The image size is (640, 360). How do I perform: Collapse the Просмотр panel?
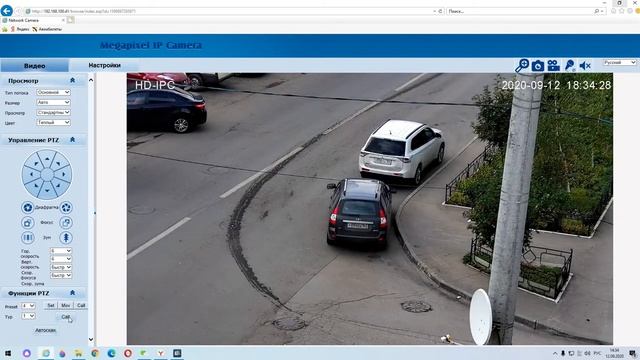coord(72,80)
